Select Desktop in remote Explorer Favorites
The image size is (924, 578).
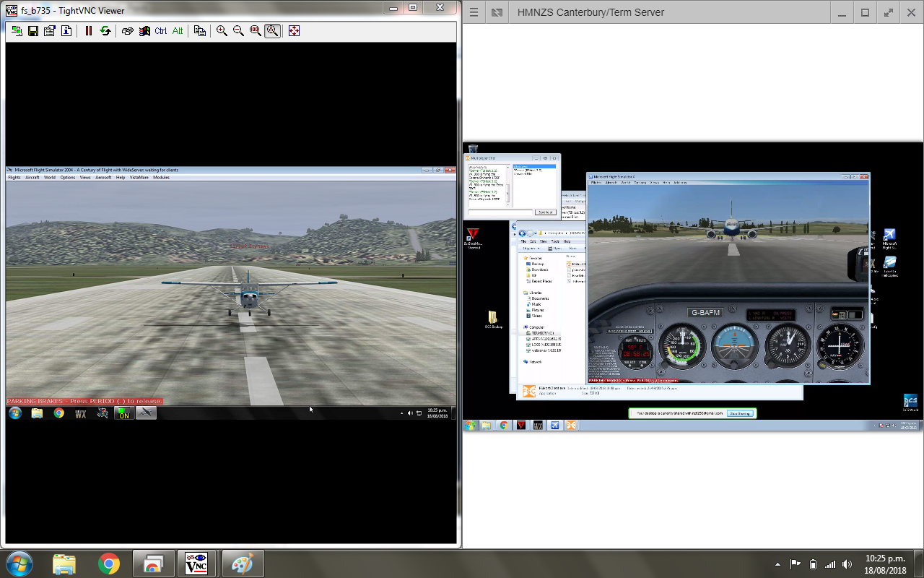pos(537,264)
